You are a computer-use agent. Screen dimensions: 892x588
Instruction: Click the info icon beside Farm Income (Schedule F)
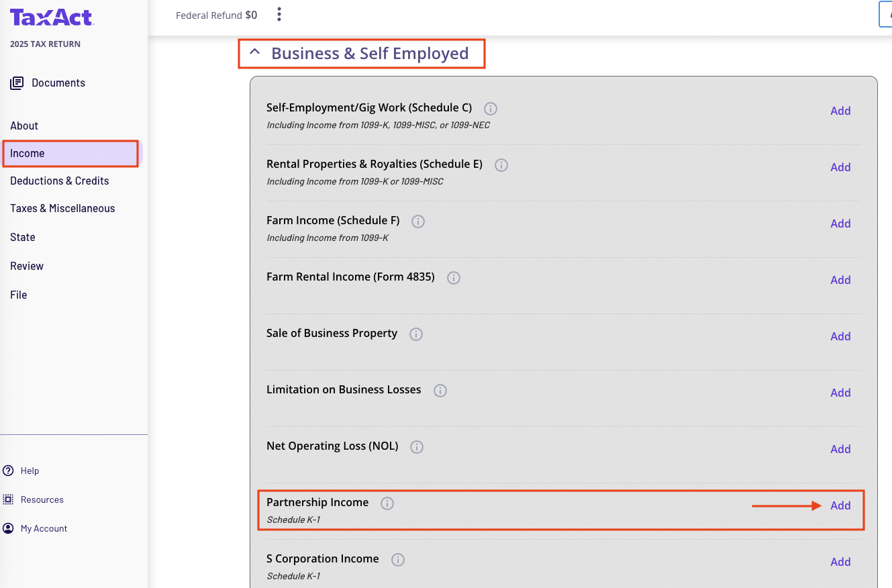418,221
